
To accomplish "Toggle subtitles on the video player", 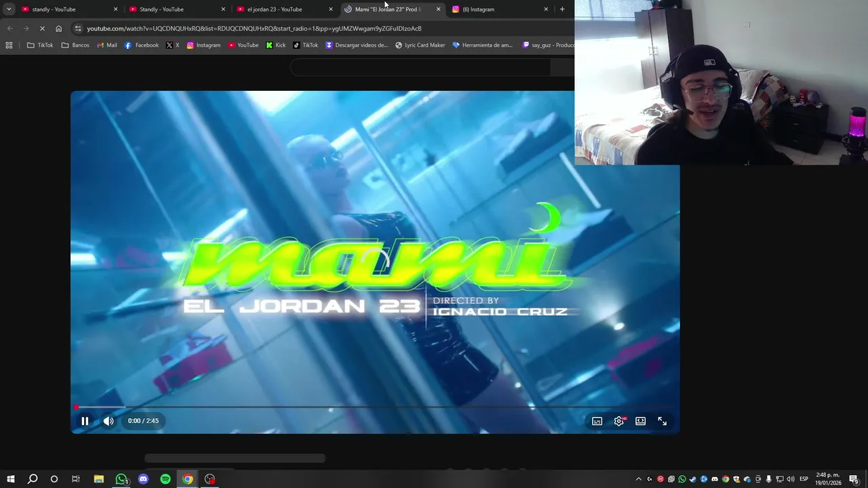I will (x=597, y=421).
